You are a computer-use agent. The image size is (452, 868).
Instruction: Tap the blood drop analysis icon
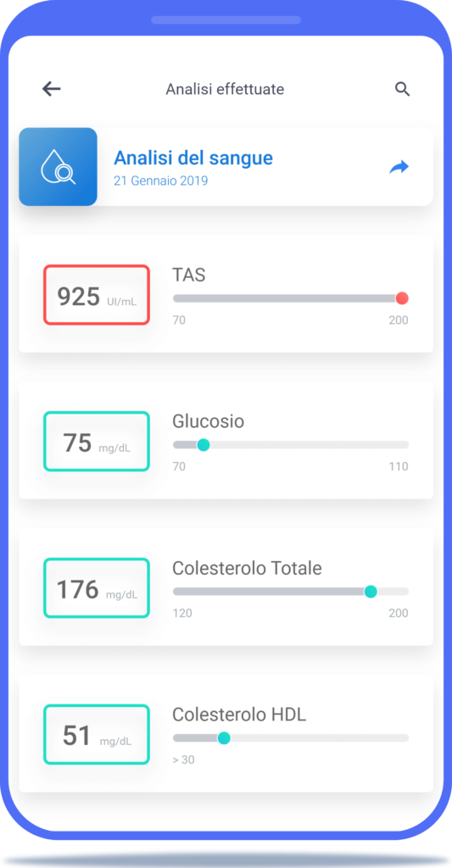(x=59, y=167)
